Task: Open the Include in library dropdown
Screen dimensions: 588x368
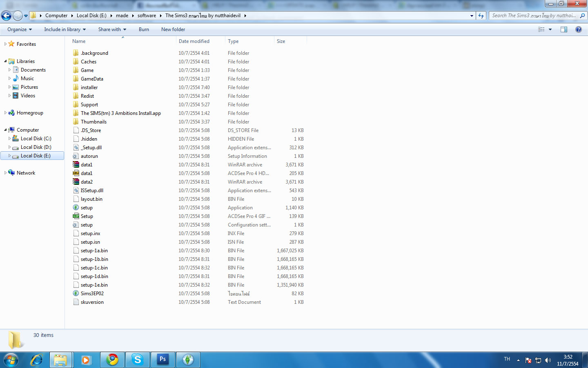Action: click(x=65, y=29)
